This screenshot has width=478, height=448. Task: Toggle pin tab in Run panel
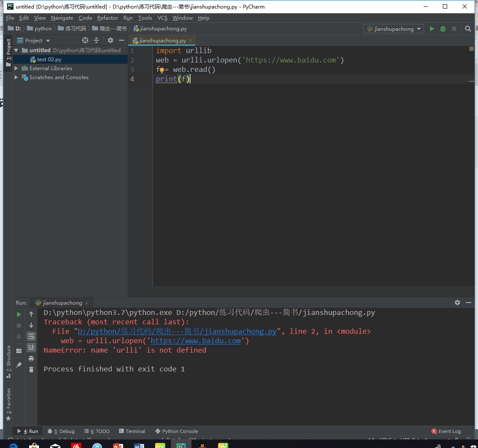tap(19, 365)
